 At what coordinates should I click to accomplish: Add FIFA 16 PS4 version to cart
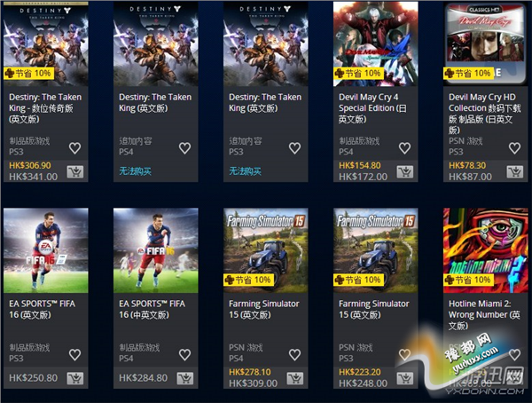[185, 378]
